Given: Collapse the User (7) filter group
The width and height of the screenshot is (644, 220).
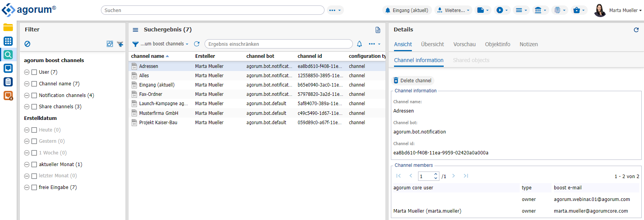Looking at the screenshot, I should coord(27,72).
